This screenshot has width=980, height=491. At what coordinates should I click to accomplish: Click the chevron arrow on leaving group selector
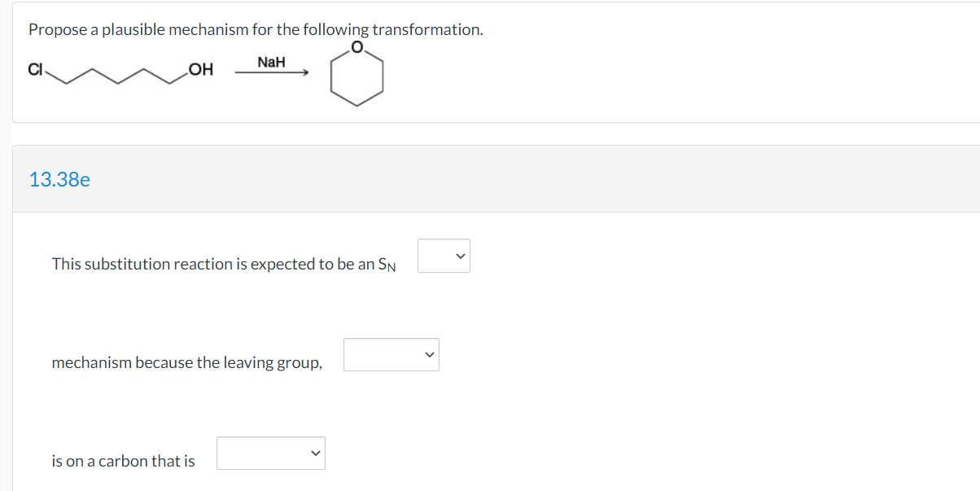(x=429, y=354)
